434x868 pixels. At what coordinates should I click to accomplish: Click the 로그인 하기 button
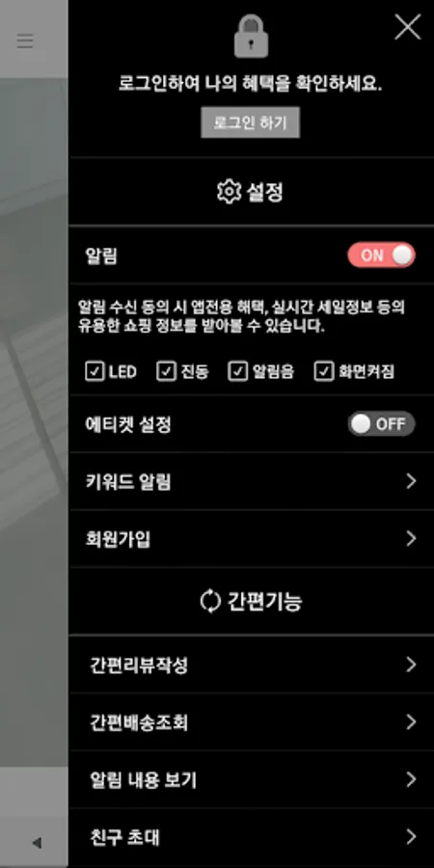point(250,122)
